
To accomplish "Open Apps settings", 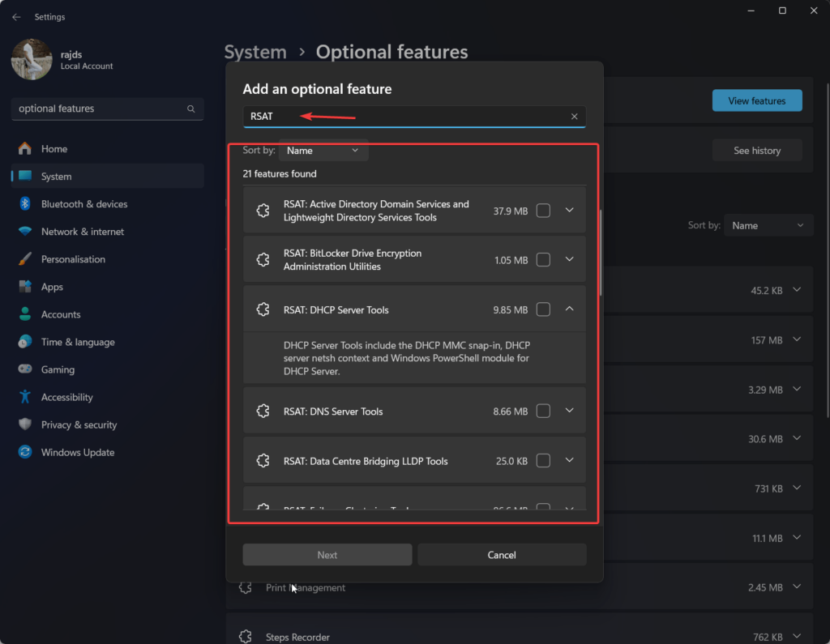I will (108, 286).
